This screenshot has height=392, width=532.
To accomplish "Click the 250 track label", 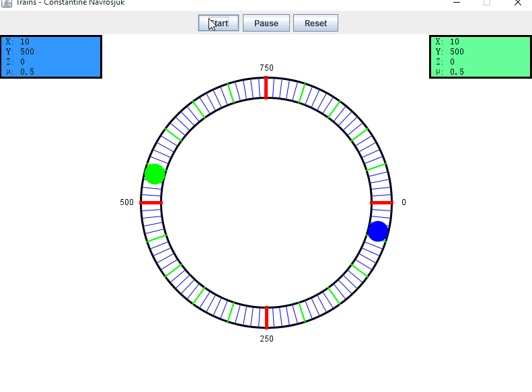I will (266, 339).
